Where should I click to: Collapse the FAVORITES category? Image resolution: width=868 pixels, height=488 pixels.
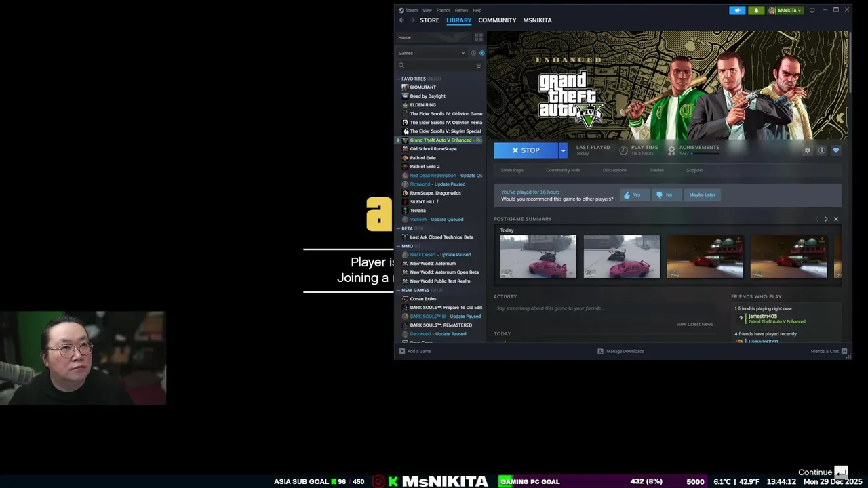[x=399, y=79]
